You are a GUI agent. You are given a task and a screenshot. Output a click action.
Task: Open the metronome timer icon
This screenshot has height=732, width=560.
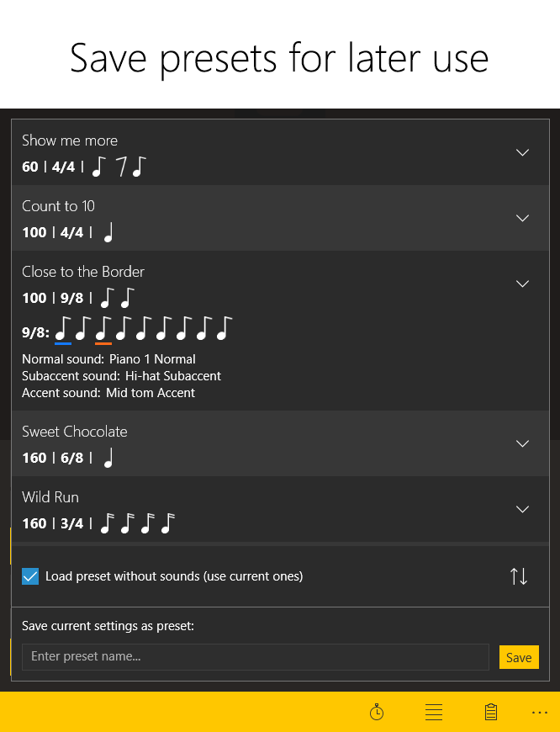point(377,713)
